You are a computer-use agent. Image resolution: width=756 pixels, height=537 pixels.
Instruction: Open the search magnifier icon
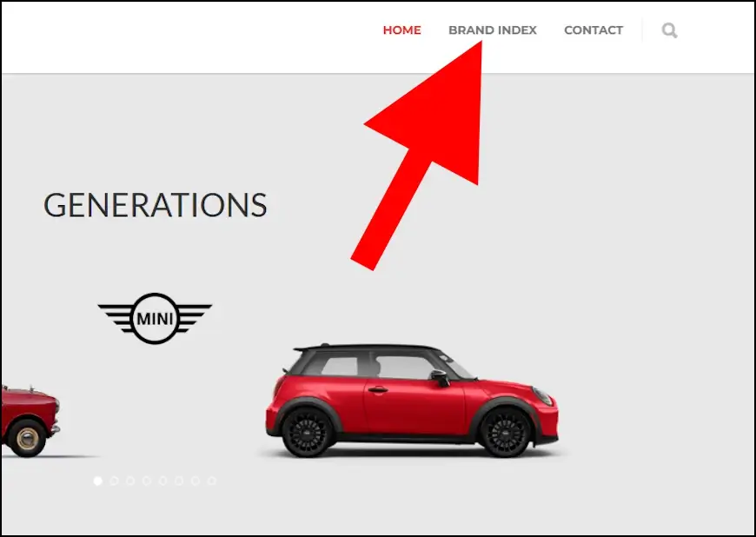(669, 30)
